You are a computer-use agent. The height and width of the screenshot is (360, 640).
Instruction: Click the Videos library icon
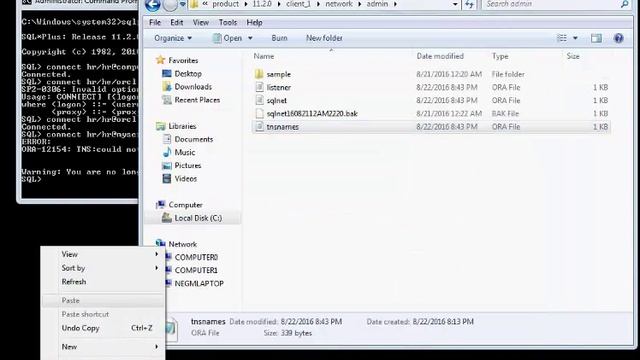coord(167,178)
